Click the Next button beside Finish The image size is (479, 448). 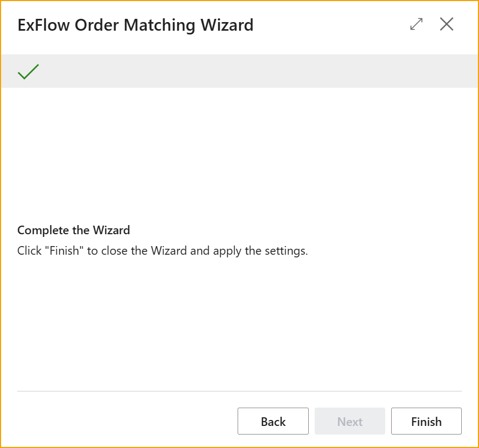click(x=349, y=422)
